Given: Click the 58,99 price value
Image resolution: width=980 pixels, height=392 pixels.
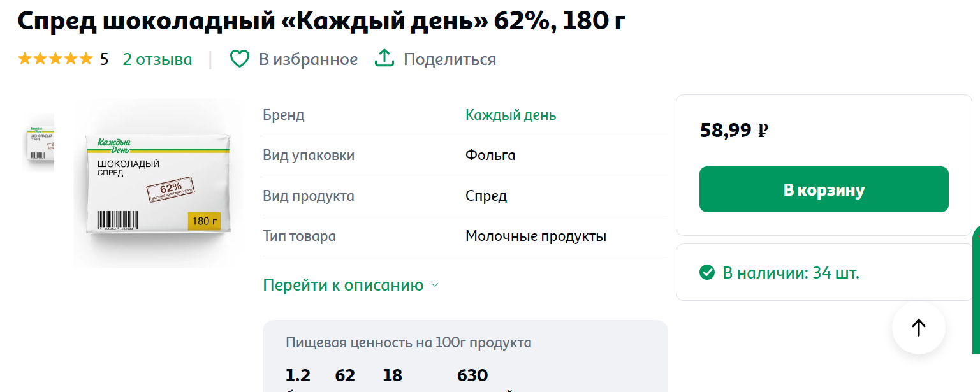Looking at the screenshot, I should click(x=726, y=131).
